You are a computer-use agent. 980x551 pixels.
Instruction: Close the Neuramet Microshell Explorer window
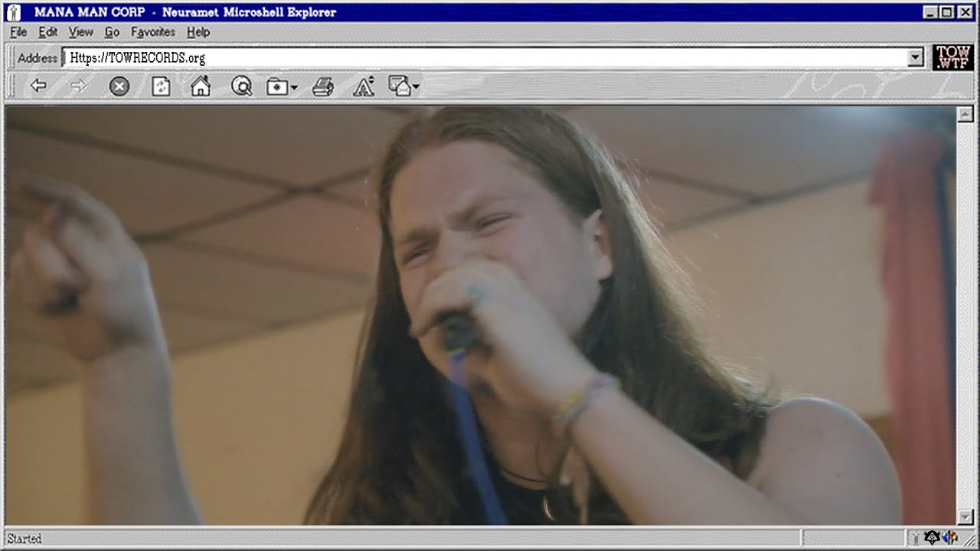tap(964, 12)
